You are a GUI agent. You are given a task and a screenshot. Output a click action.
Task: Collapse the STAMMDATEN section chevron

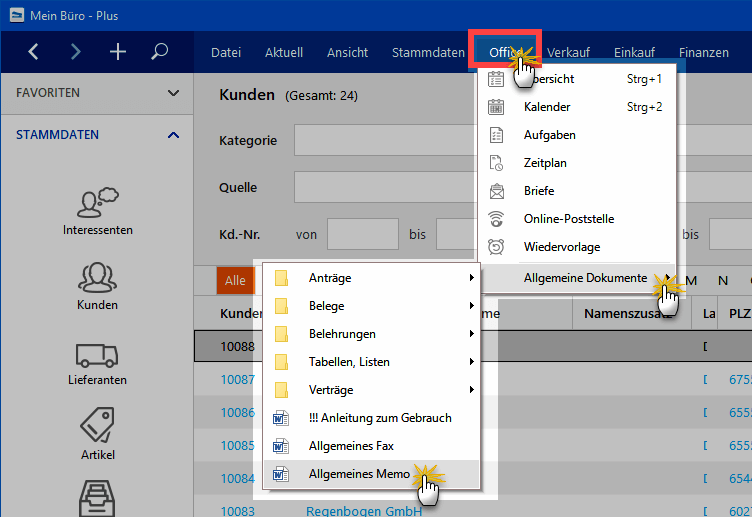174,135
